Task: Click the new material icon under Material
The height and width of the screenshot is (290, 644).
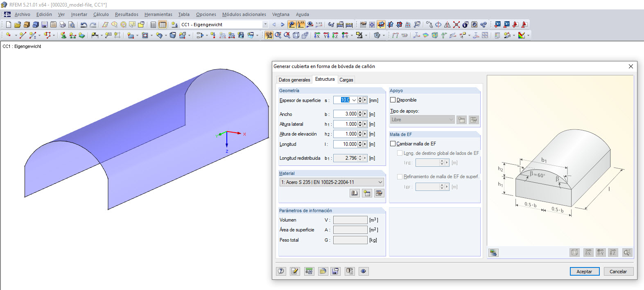Action: [367, 193]
